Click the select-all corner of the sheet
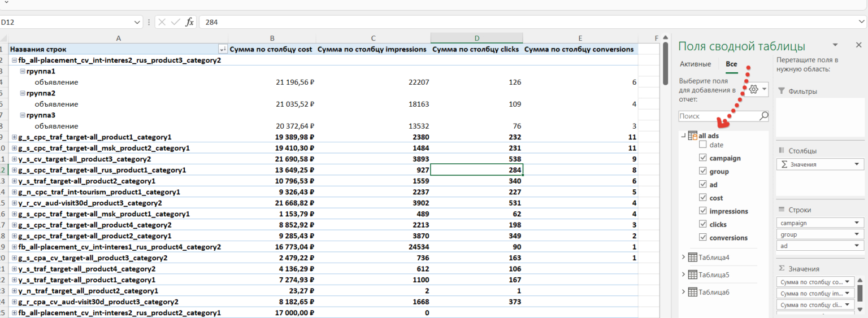The width and height of the screenshot is (868, 318). 3,38
